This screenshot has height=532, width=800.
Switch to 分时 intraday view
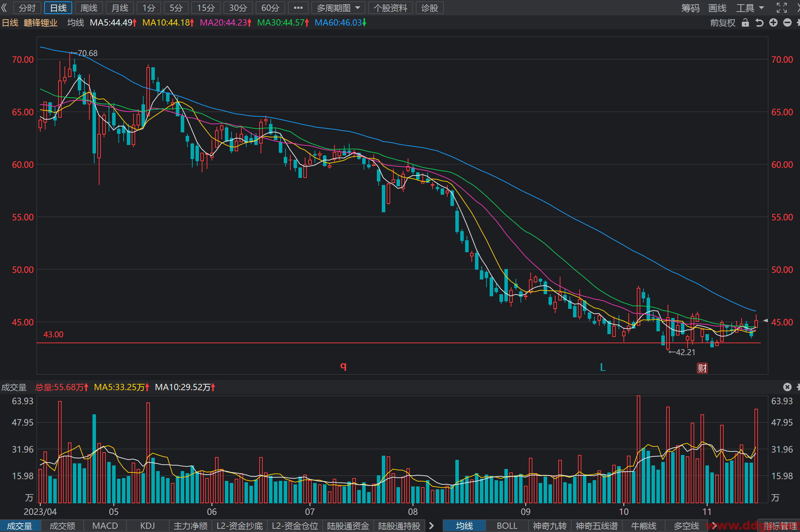click(x=27, y=8)
